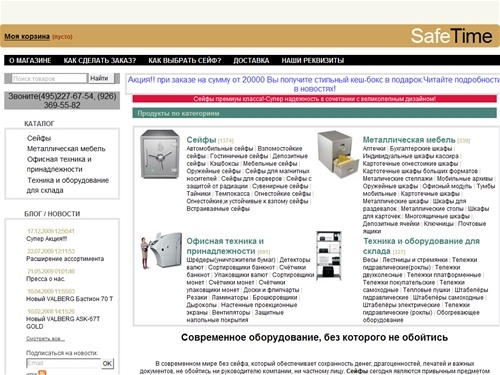Open Весы subcategory
The width and height of the screenshot is (500, 375).
point(370,260)
